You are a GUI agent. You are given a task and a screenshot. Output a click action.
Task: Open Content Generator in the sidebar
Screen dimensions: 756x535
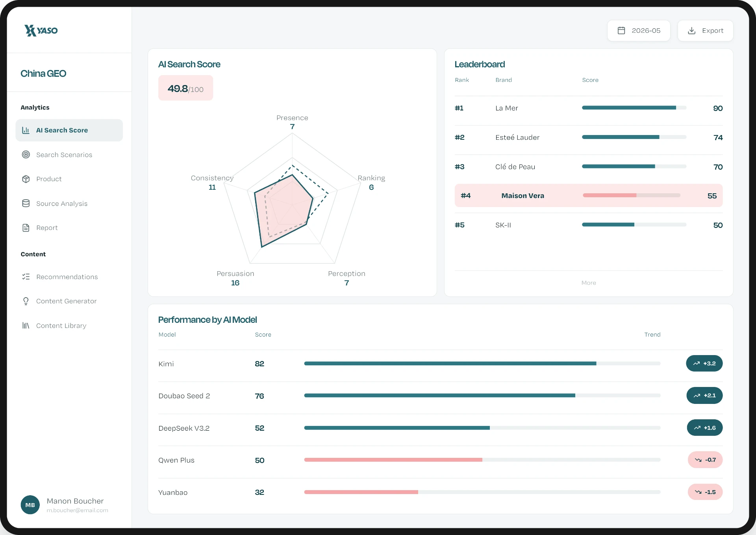[69, 301]
